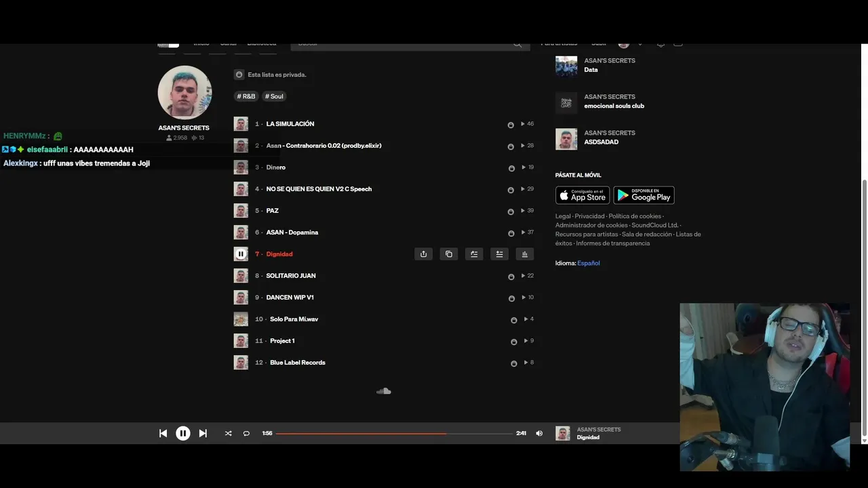Click the Data playlist thumbnail
This screenshot has width=868, height=488.
click(x=566, y=66)
